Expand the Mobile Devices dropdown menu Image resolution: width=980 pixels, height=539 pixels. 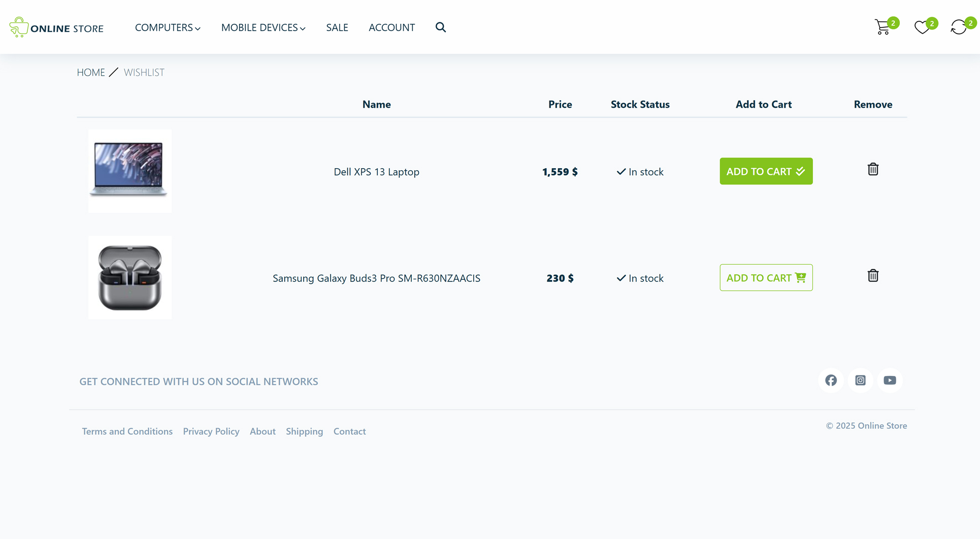[x=263, y=27]
